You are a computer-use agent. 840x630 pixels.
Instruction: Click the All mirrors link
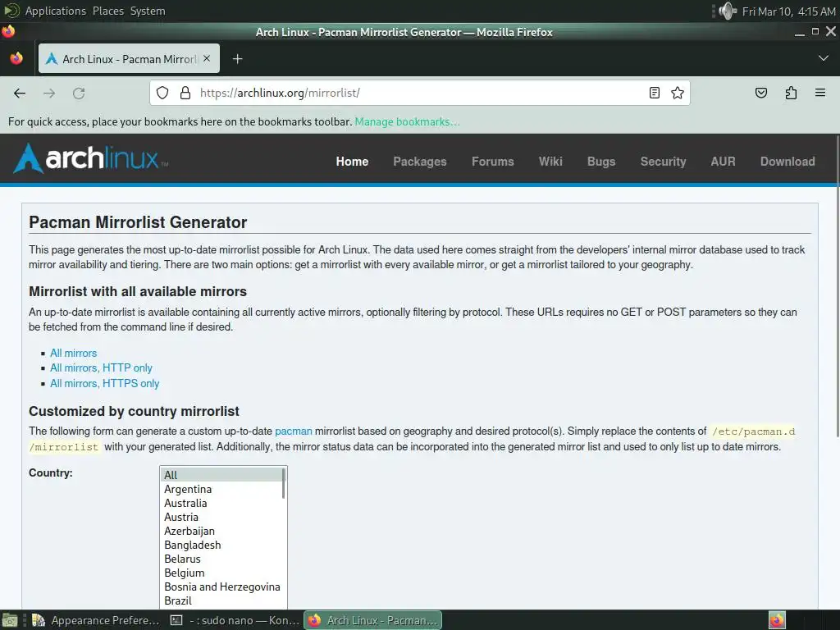tap(73, 353)
